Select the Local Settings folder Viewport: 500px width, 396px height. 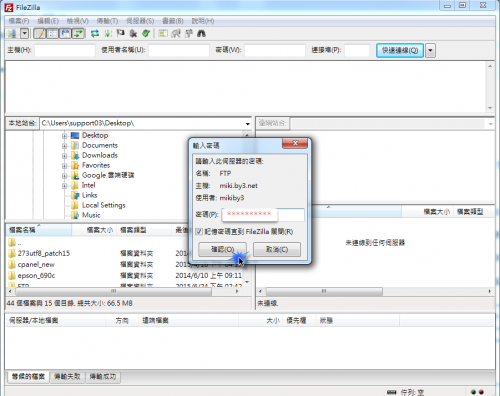click(x=104, y=205)
